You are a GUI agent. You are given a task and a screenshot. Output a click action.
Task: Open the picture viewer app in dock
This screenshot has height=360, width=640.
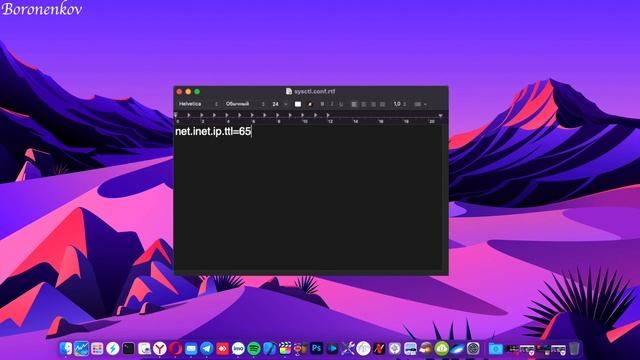coord(410,349)
